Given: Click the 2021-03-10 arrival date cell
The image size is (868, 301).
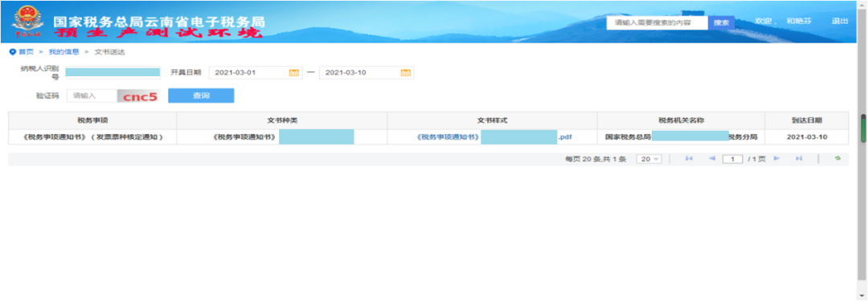Looking at the screenshot, I should (807, 137).
